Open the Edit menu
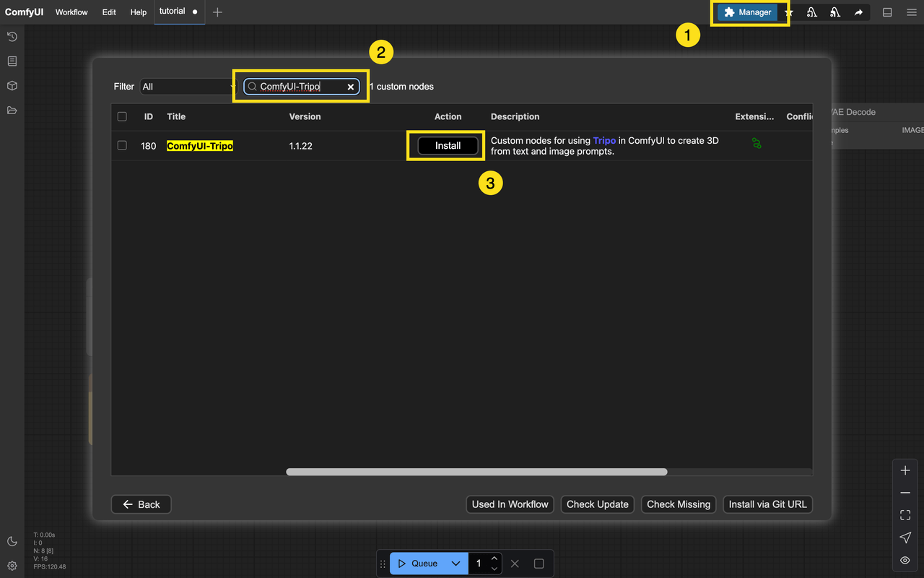924x578 pixels. click(109, 12)
